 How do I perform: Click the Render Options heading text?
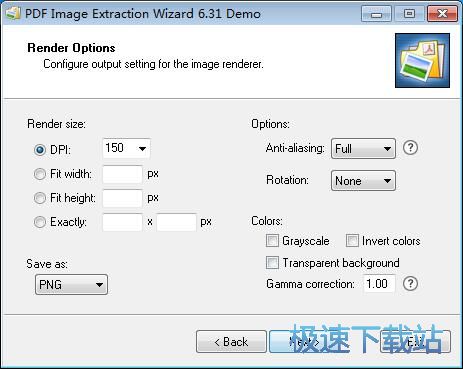(x=71, y=48)
